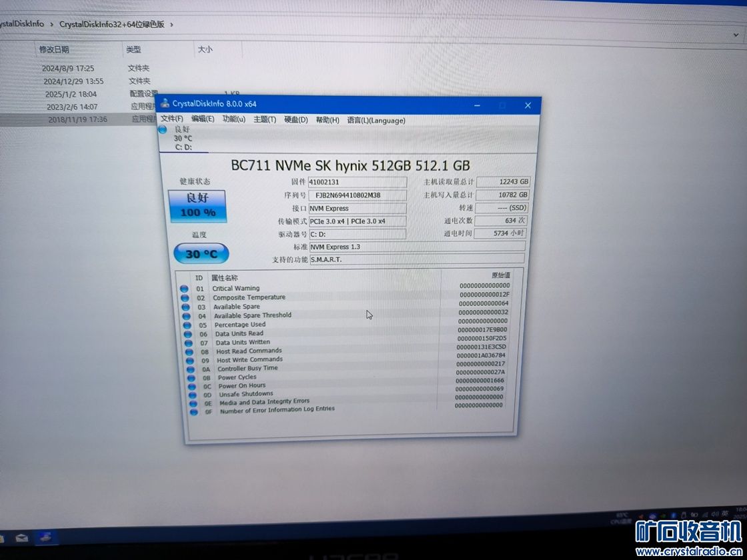Click the transfer mode field PCIe 3.0 x4
Screen dimensions: 747x560
coord(357,221)
